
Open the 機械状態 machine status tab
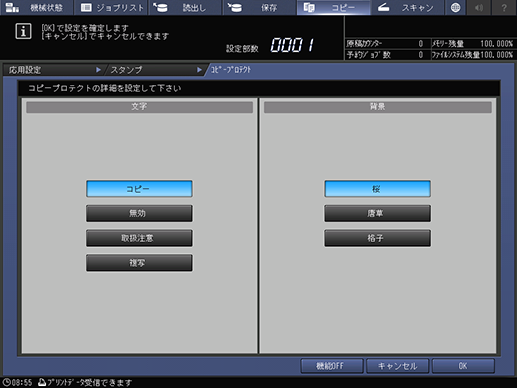click(36, 7)
